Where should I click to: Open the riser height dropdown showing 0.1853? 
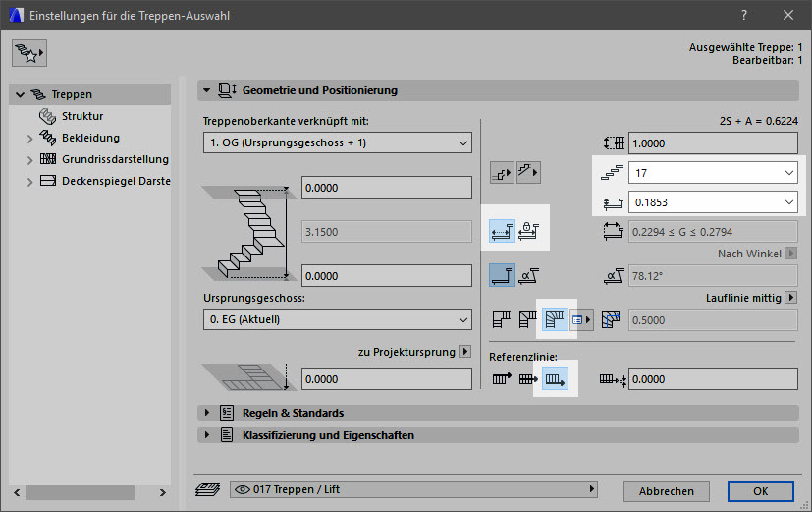tap(713, 202)
